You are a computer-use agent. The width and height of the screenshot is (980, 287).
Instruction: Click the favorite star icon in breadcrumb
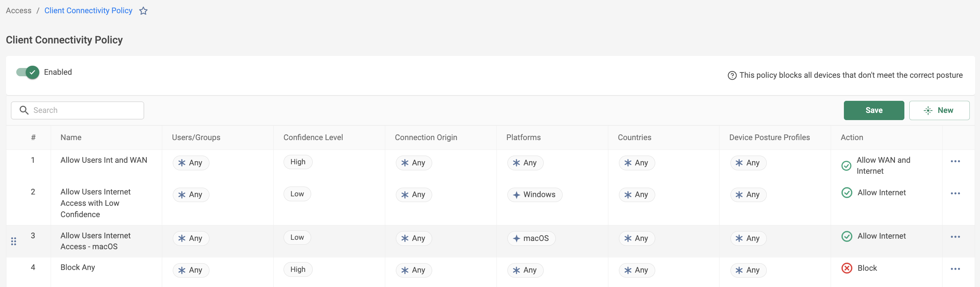pos(143,11)
